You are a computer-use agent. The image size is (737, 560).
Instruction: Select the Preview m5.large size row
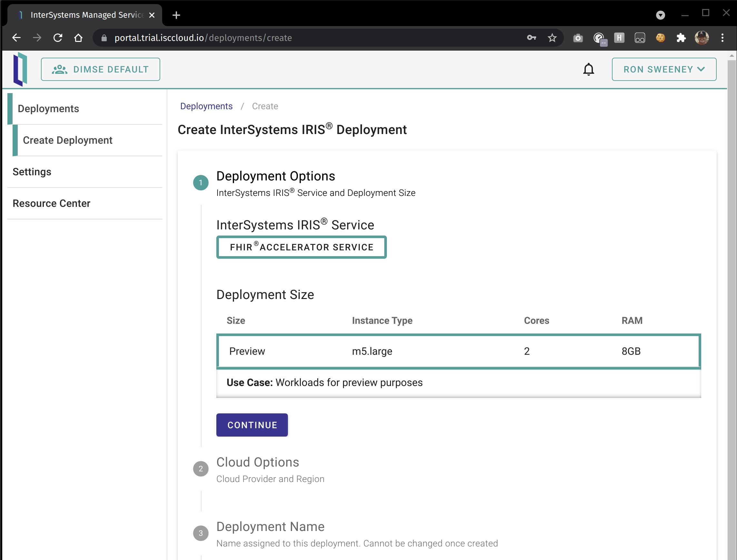[458, 351]
